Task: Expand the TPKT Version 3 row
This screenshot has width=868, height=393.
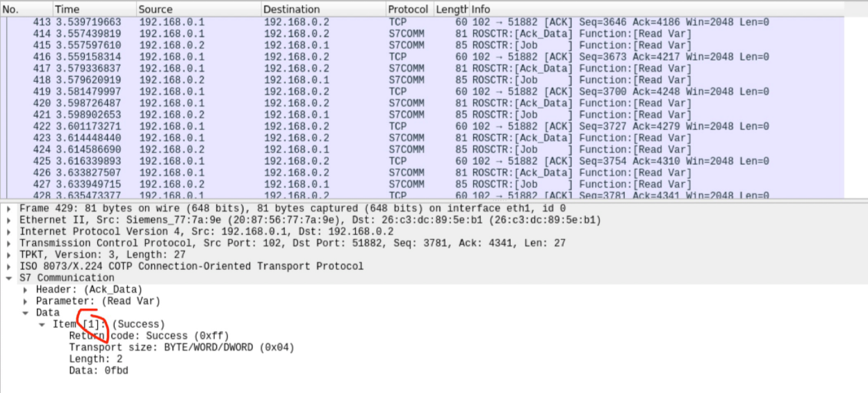Action: pyautogui.click(x=9, y=255)
